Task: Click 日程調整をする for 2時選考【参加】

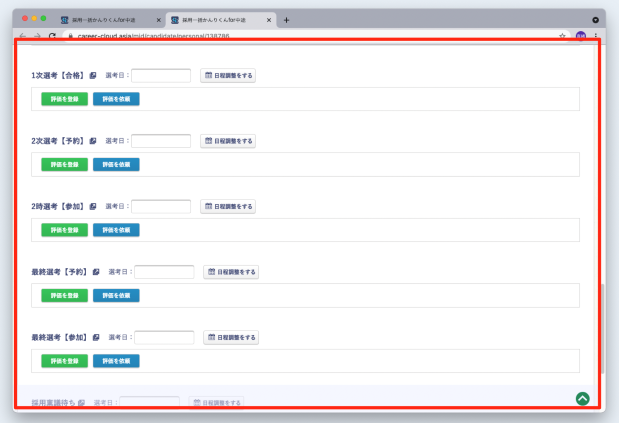Action: [228, 207]
